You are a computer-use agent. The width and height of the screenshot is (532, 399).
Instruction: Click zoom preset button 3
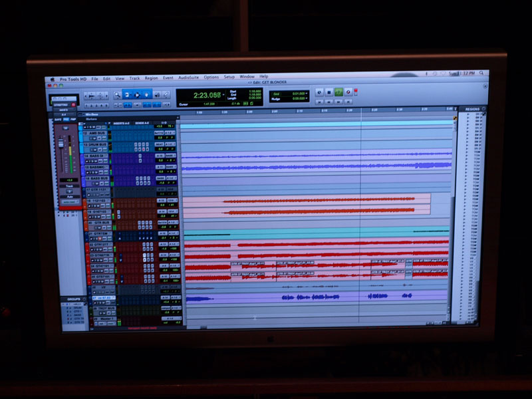[96, 106]
